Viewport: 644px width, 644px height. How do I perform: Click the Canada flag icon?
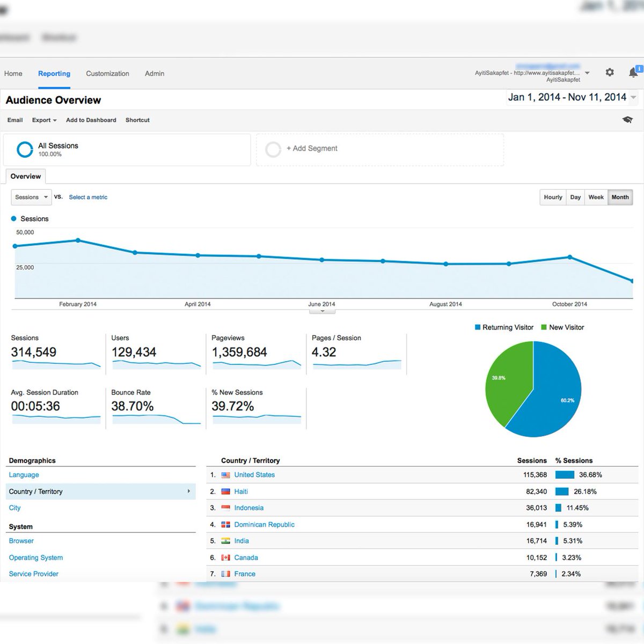point(225,558)
